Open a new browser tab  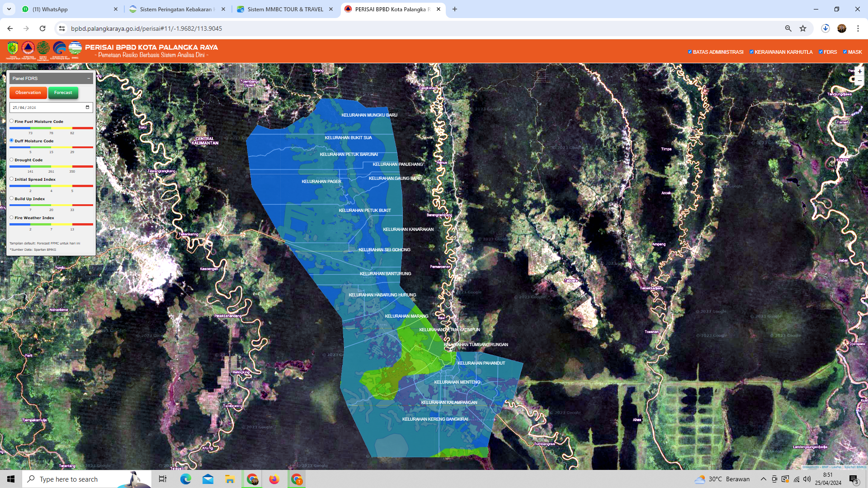click(x=455, y=9)
